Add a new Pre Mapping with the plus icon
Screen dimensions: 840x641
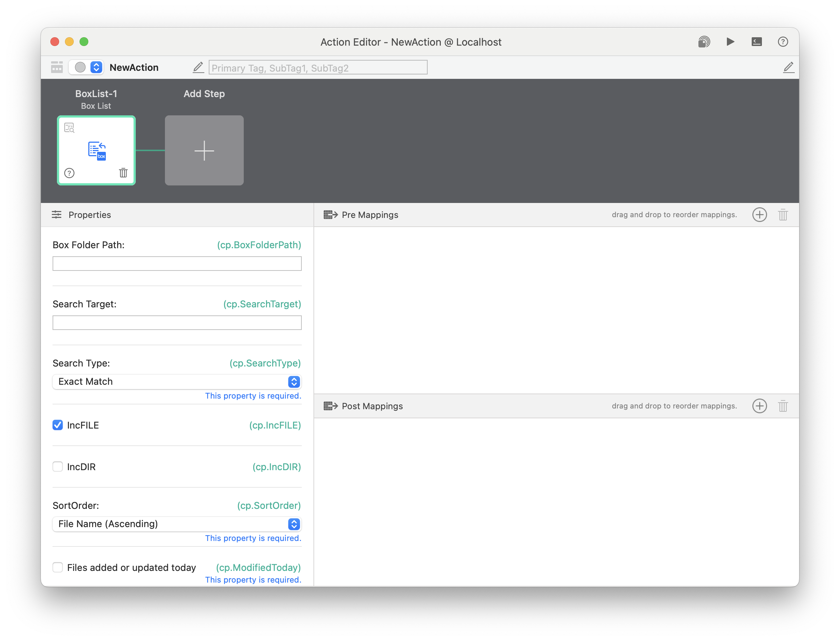point(759,215)
